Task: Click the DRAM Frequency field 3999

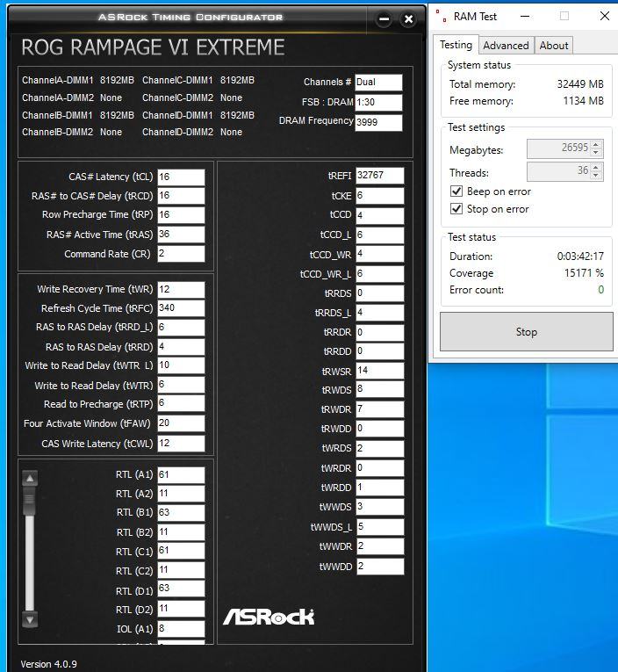Action: 378,123
